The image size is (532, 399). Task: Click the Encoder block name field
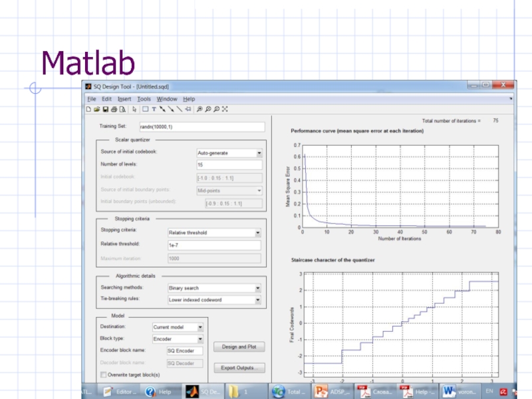point(185,351)
